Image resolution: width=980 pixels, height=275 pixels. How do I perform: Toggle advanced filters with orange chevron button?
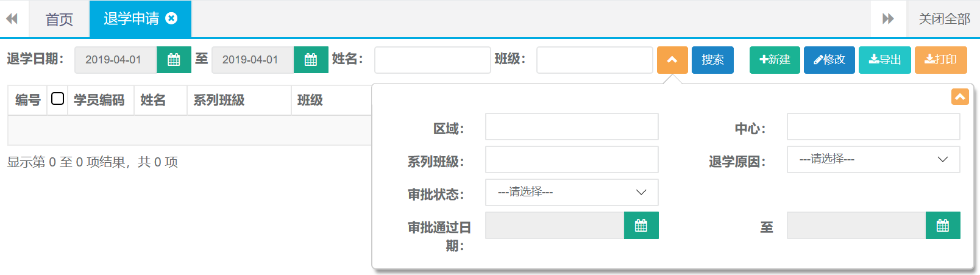click(672, 60)
